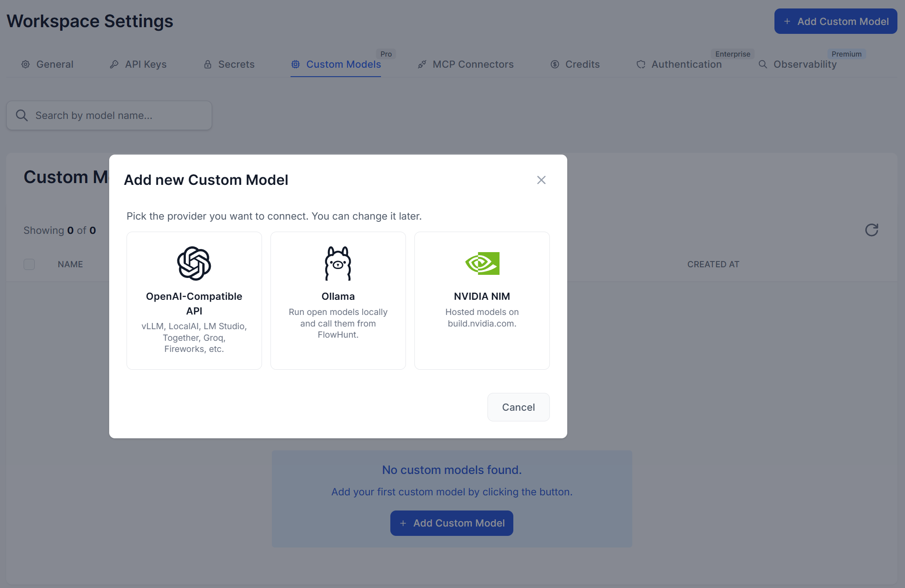
Task: Click the NVIDIA NIM hosted models description
Action: [x=482, y=318]
